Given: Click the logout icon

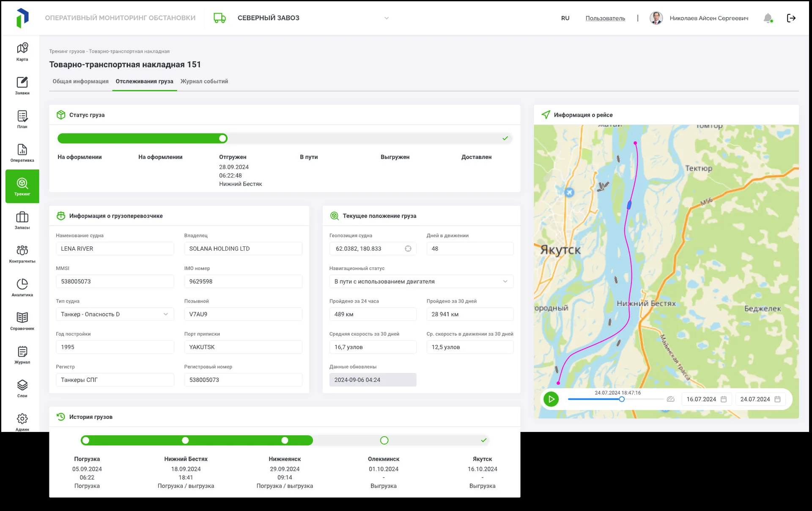Looking at the screenshot, I should 791,18.
